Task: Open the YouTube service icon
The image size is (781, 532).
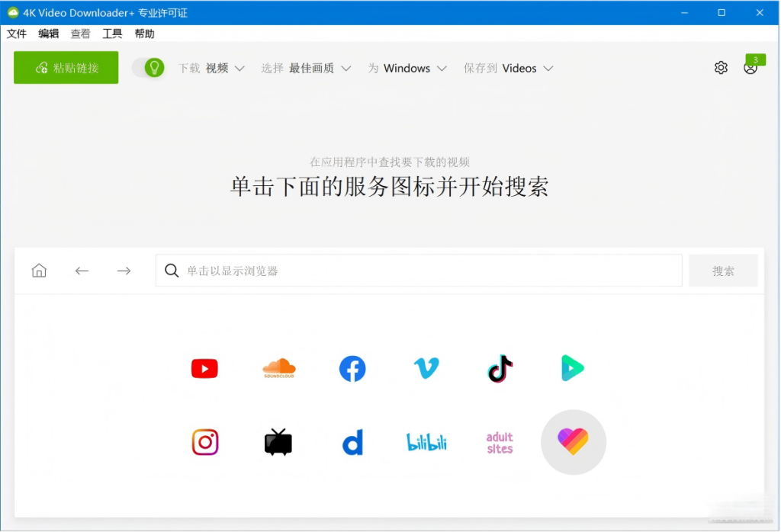Action: tap(204, 368)
